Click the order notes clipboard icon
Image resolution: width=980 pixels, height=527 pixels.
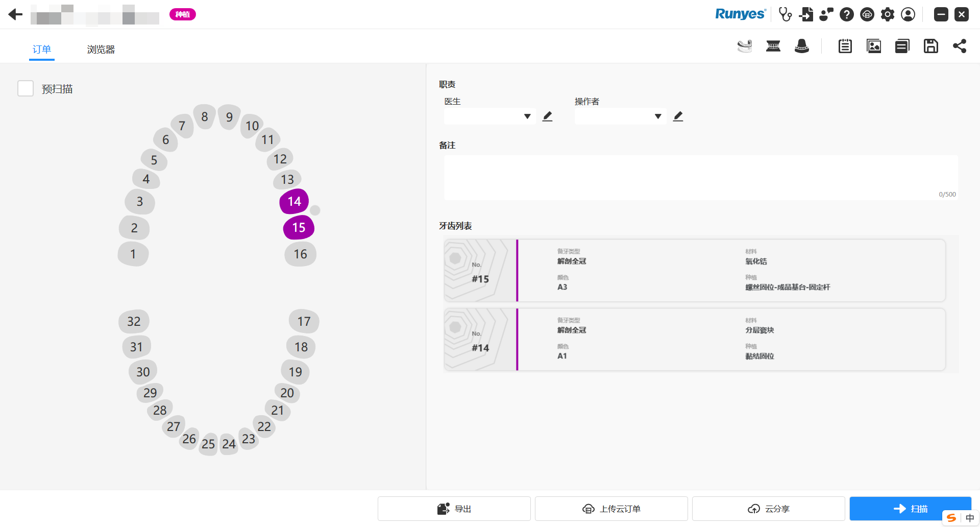(x=845, y=46)
